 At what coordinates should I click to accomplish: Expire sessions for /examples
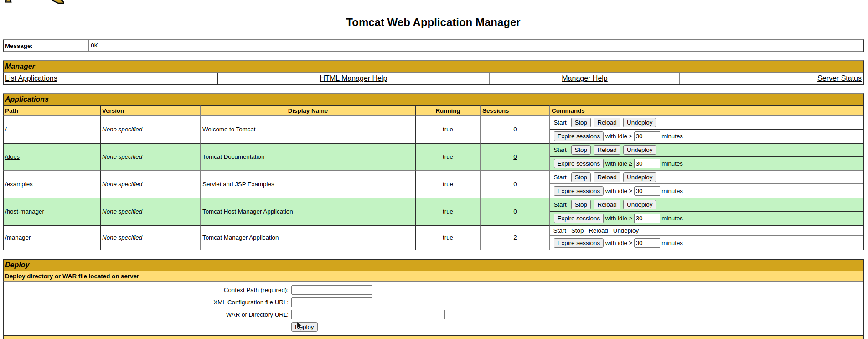point(579,191)
